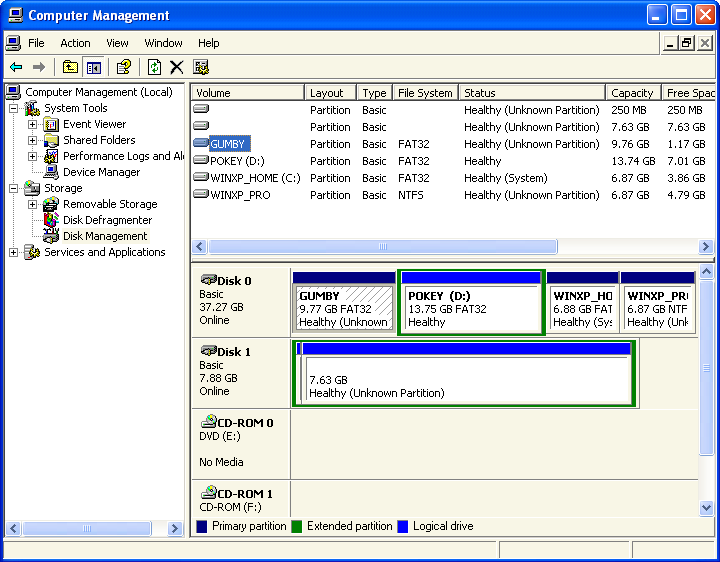The width and height of the screenshot is (720, 562).
Task: Click the Refresh toolbar icon
Action: tap(154, 67)
